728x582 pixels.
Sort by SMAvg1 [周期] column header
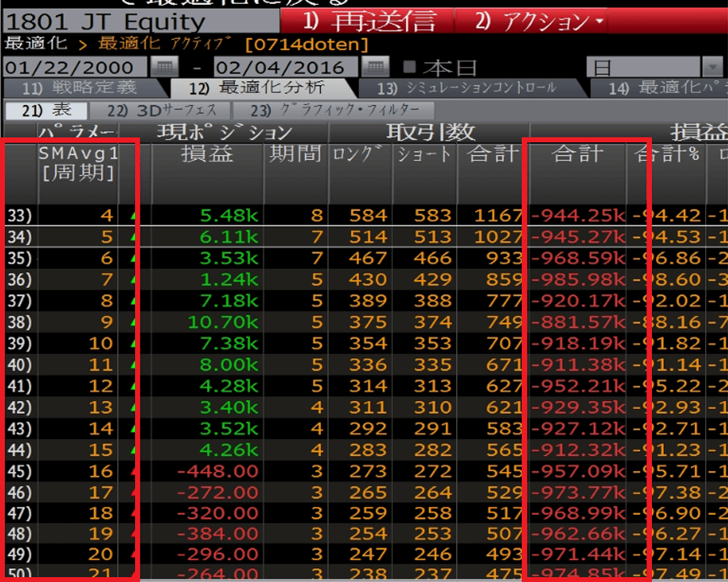click(76, 162)
